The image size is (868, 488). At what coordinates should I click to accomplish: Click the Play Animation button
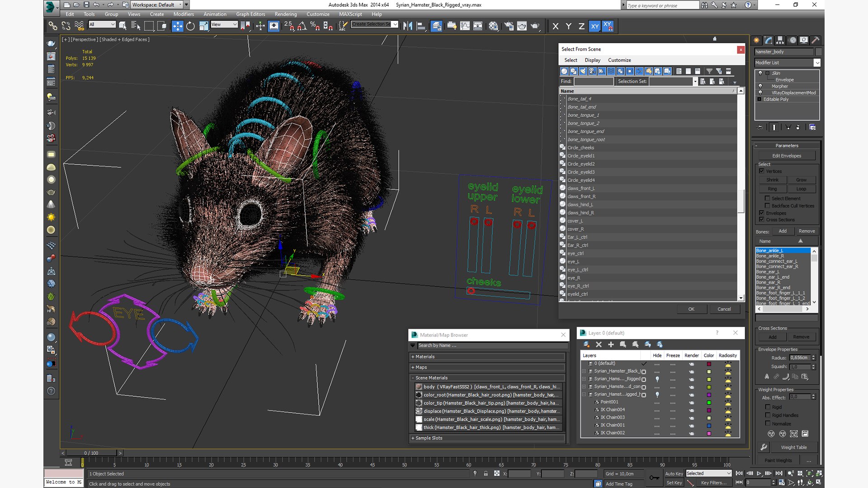(x=759, y=474)
